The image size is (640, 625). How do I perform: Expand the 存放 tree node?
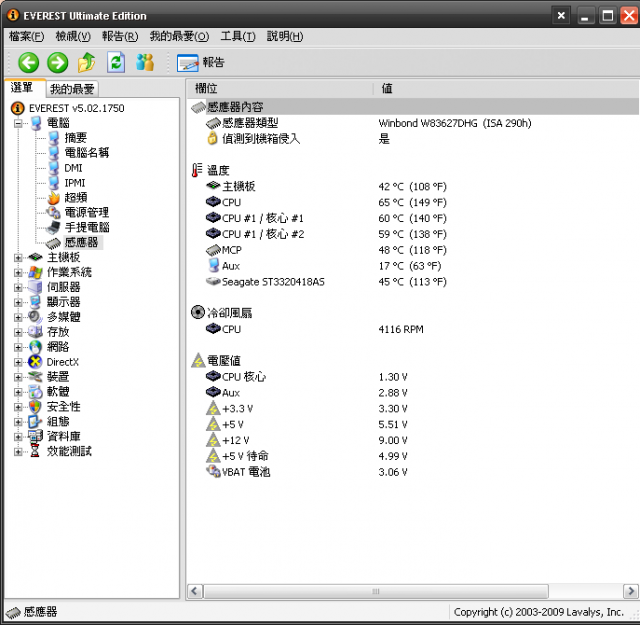18,332
